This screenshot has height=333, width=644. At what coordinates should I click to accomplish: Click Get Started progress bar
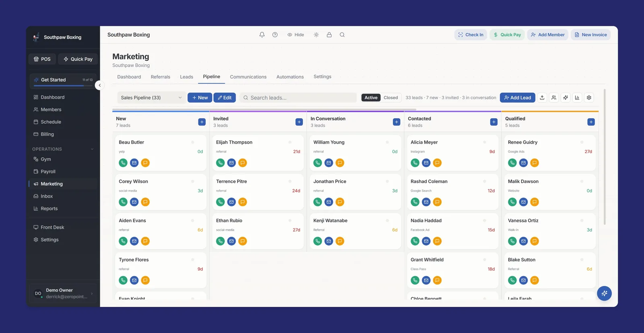click(63, 86)
